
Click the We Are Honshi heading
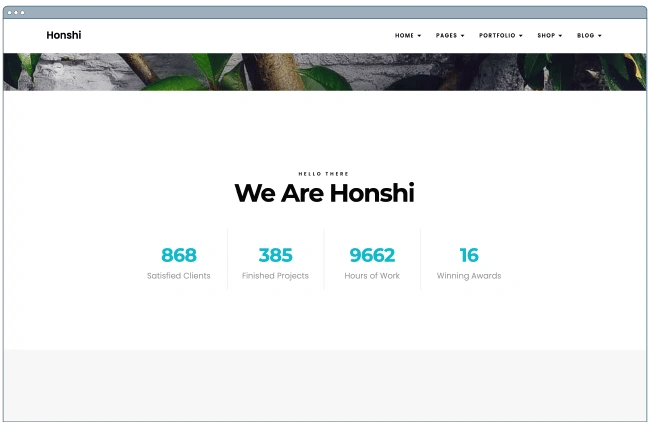coord(325,193)
